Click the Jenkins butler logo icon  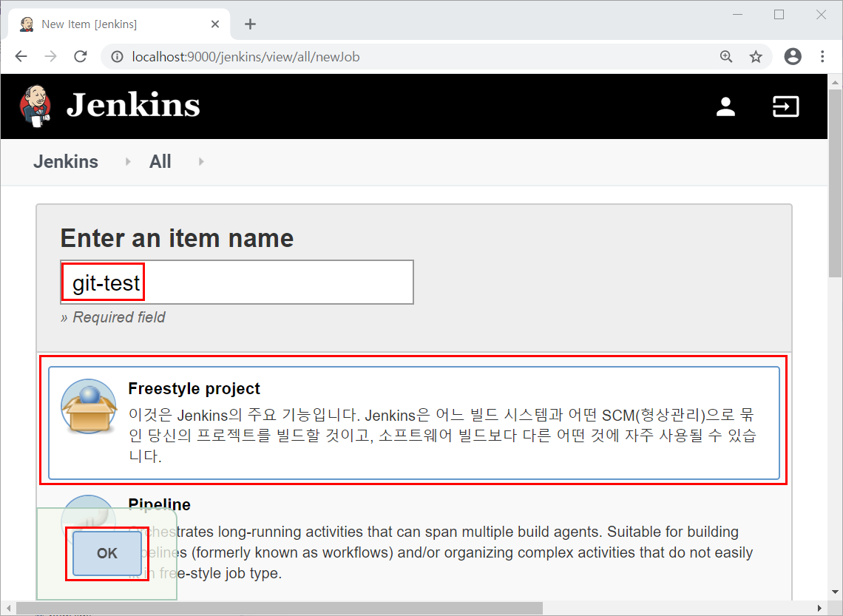[35, 105]
